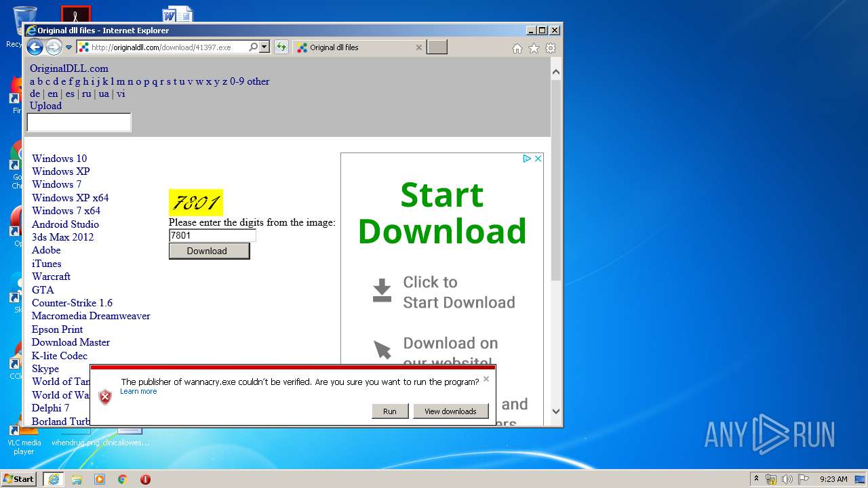868x488 pixels.
Task: Show hidden system tray icons
Action: click(x=756, y=479)
